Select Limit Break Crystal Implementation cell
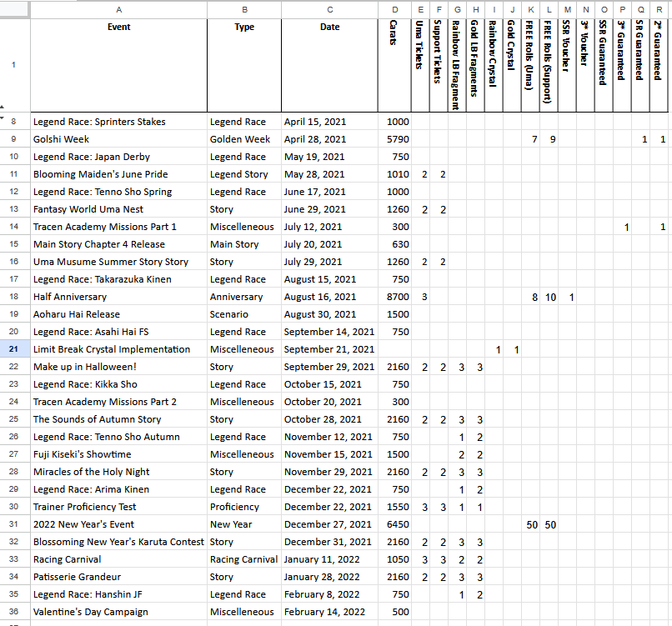Image resolution: width=672 pixels, height=626 pixels. pos(118,349)
